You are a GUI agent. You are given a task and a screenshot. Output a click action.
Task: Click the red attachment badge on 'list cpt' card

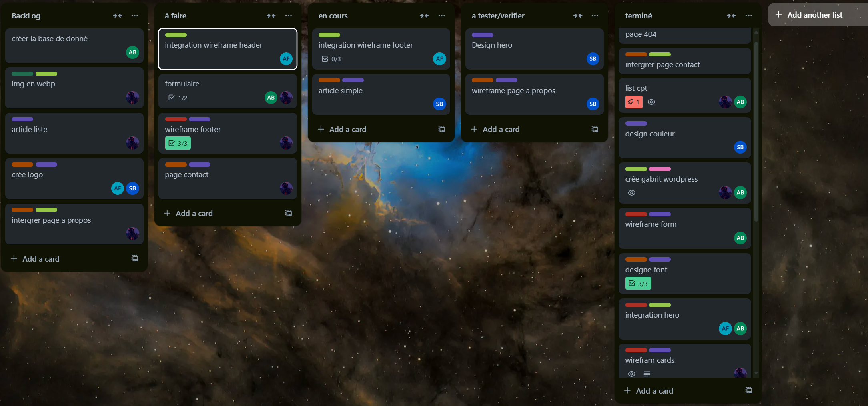pyautogui.click(x=634, y=102)
